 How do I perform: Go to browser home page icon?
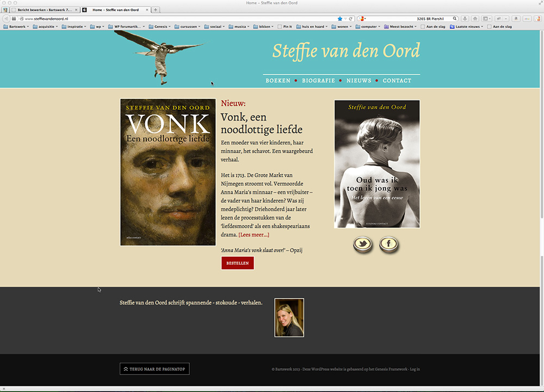[x=475, y=18]
